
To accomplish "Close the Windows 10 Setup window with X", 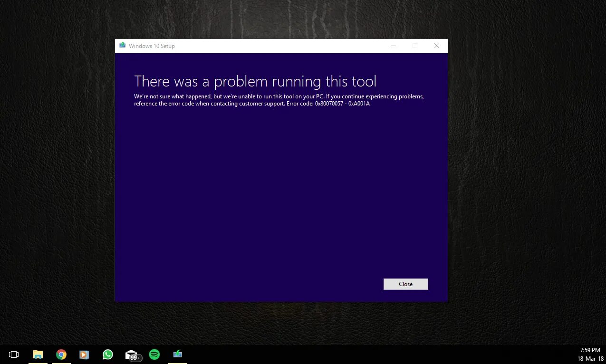I will (x=437, y=46).
